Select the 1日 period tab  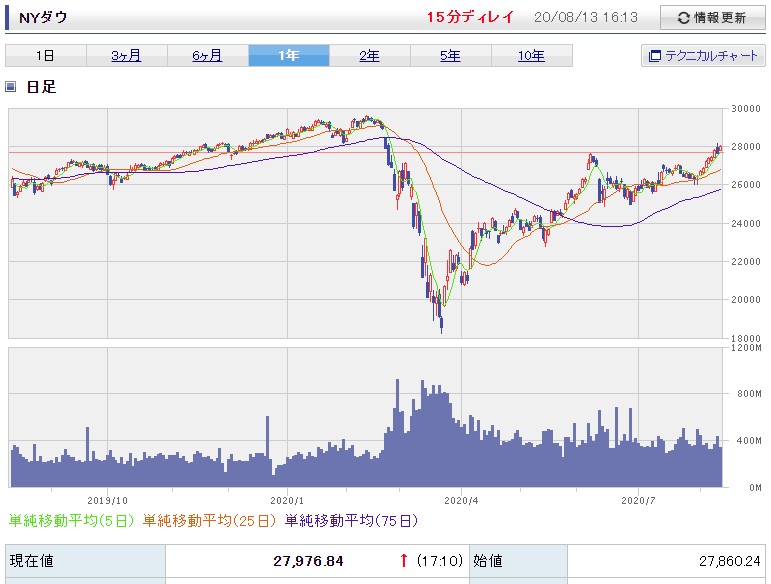click(x=46, y=56)
